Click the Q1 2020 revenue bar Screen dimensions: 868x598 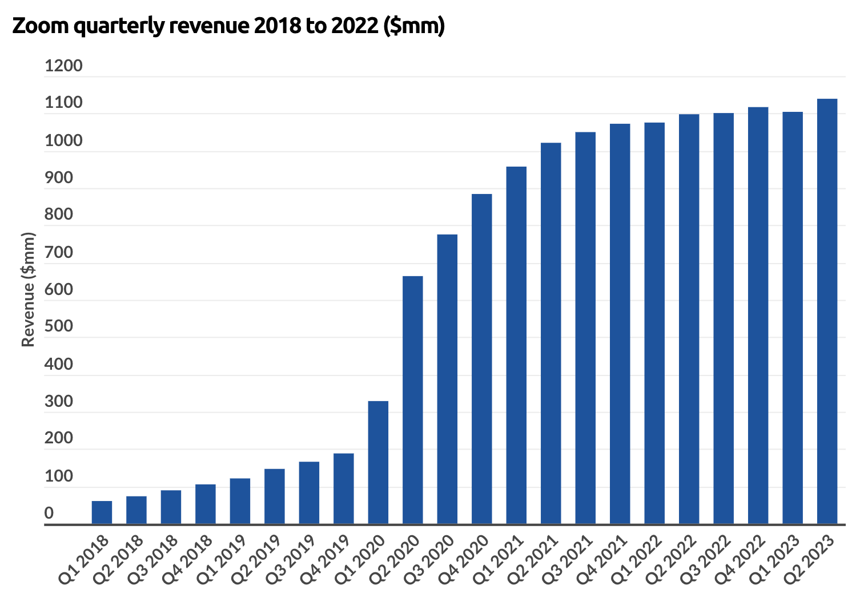tap(378, 463)
